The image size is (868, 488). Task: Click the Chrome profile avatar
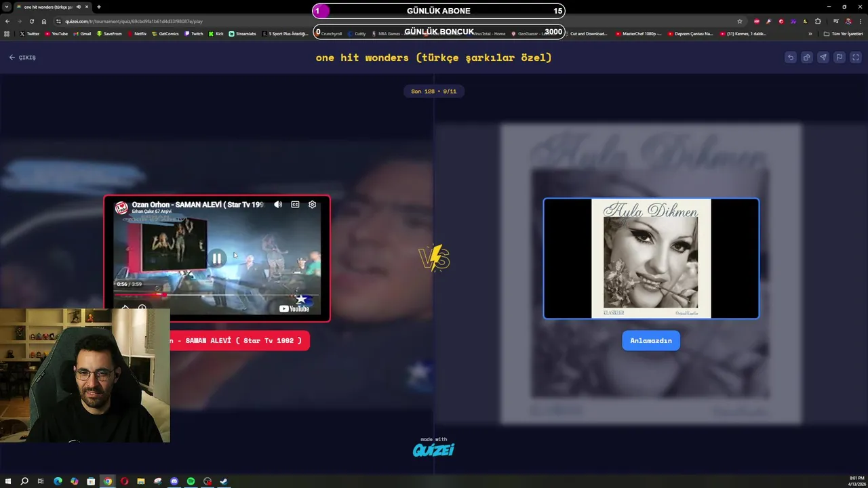(x=848, y=21)
